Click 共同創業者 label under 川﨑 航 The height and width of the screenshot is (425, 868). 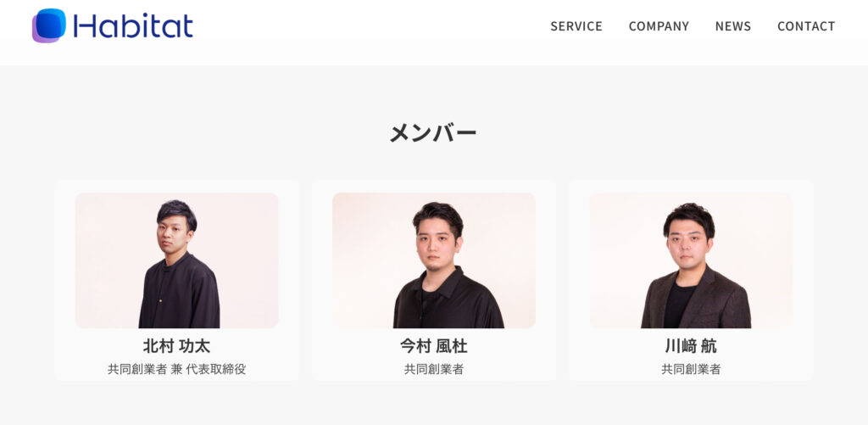[691, 369]
